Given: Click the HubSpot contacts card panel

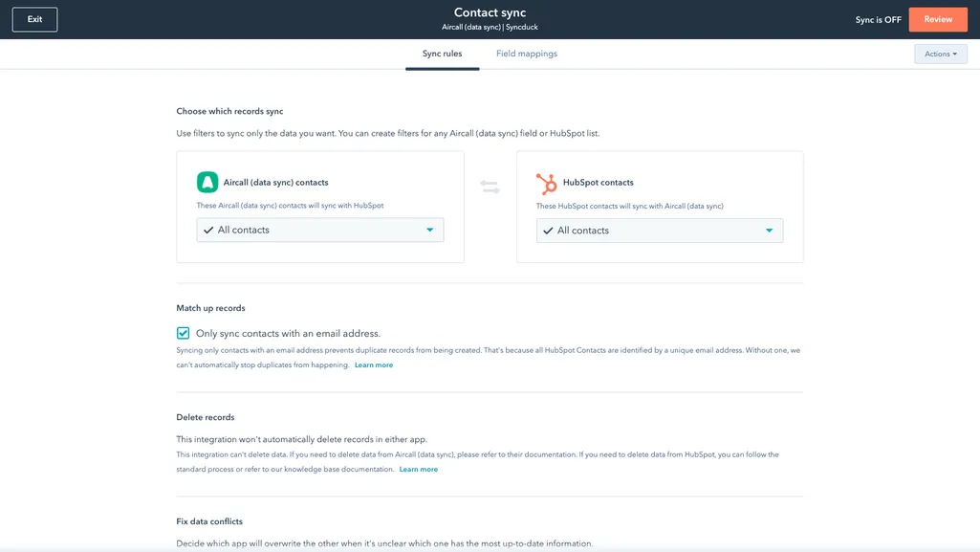Looking at the screenshot, I should (660, 206).
